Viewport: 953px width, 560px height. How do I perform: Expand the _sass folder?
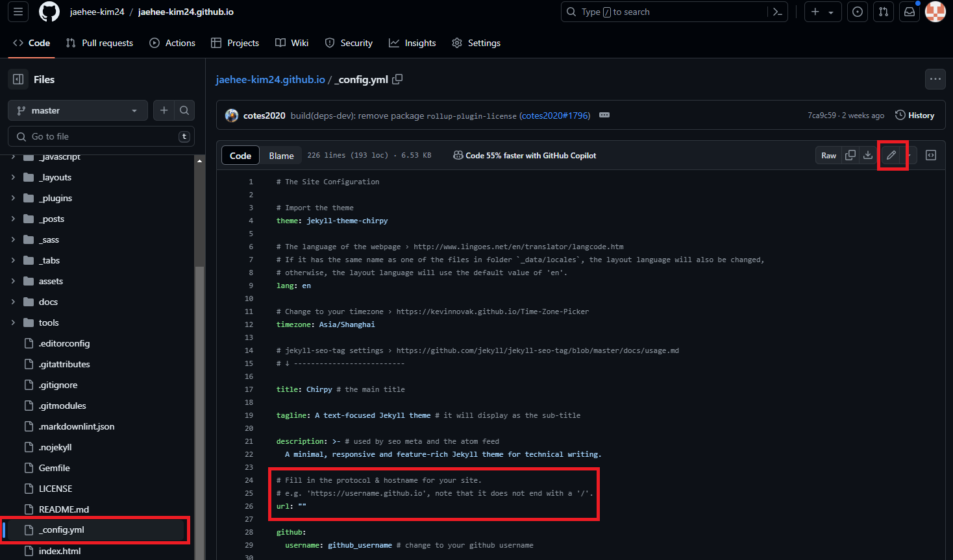pyautogui.click(x=13, y=239)
